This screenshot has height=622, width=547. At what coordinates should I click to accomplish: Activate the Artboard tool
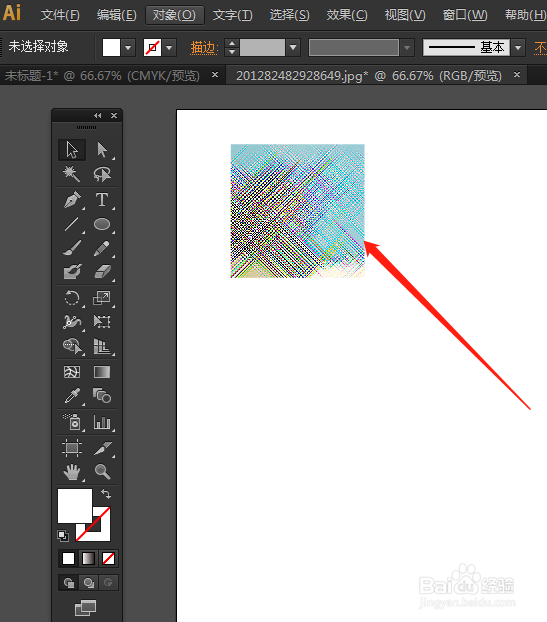pyautogui.click(x=72, y=448)
